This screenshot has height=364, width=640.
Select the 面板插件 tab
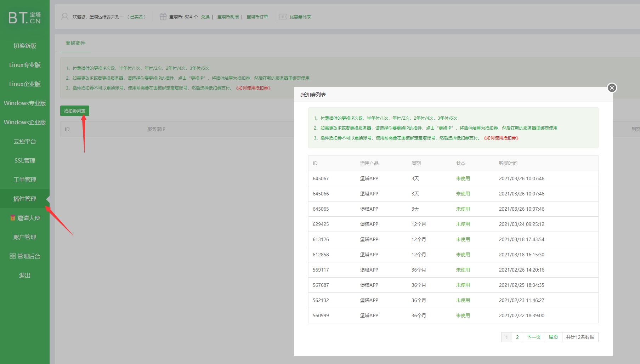tap(75, 43)
